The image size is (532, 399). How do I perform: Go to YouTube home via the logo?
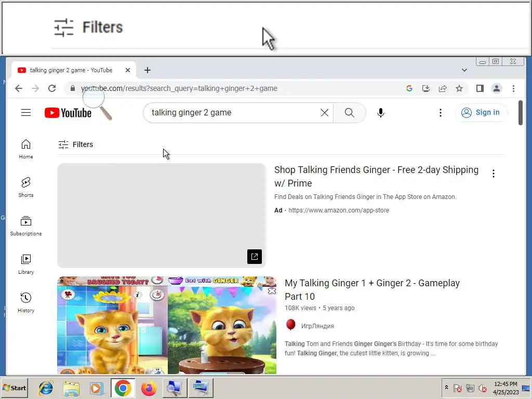point(68,113)
